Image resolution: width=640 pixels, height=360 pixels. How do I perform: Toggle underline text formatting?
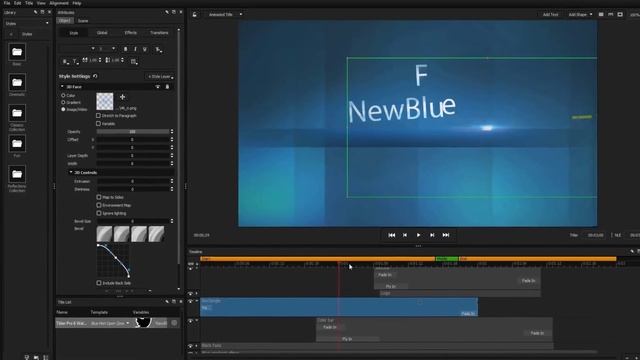(145, 49)
